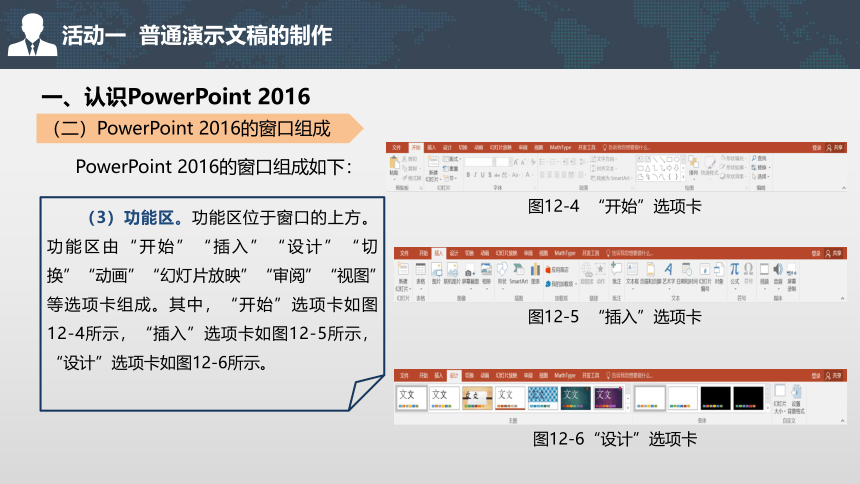Select the purple theme thumbnail in Design ribbon
Image resolution: width=860 pixels, height=484 pixels.
click(609, 398)
